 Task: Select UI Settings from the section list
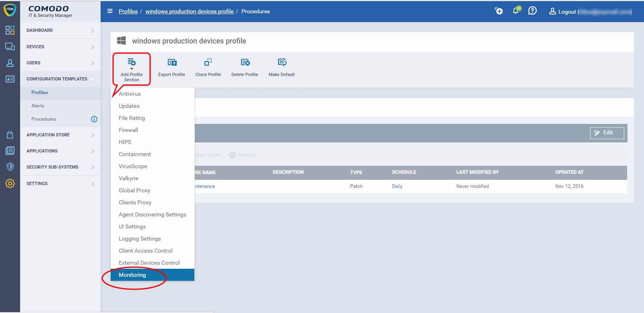tap(153, 227)
